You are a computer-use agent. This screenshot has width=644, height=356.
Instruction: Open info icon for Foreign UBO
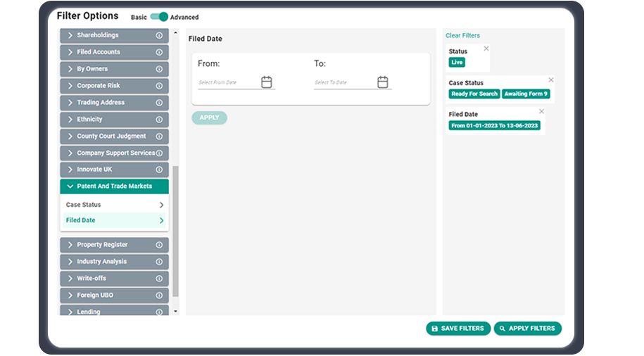(159, 295)
